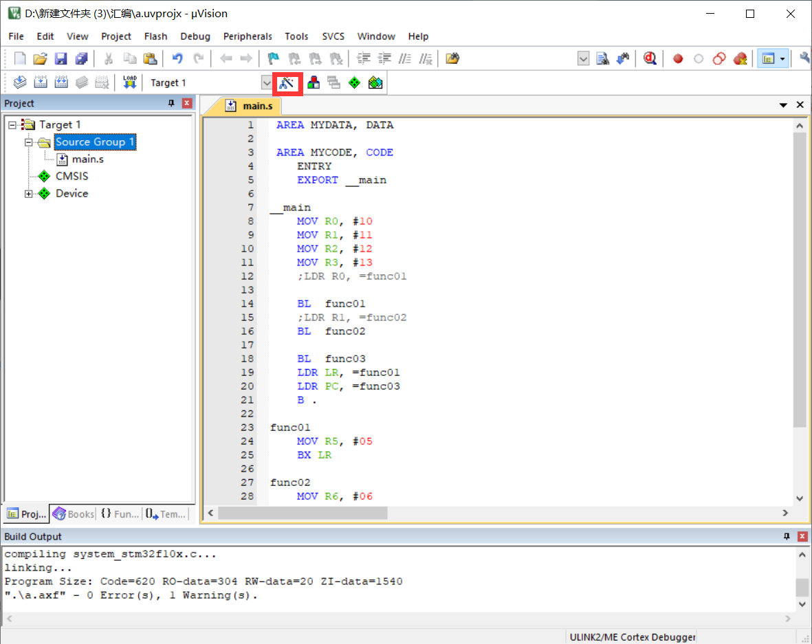Switch to the Books tab
Image resolution: width=812 pixels, height=644 pixels.
[x=74, y=514]
